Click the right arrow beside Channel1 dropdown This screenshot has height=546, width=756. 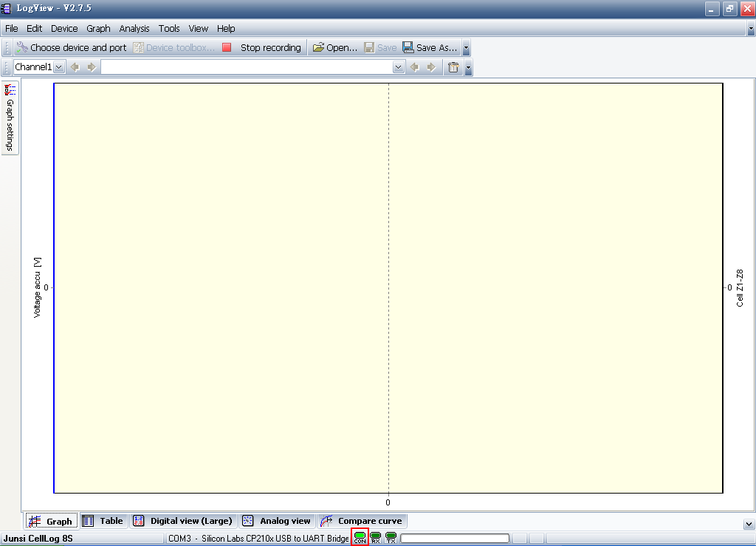click(x=92, y=67)
